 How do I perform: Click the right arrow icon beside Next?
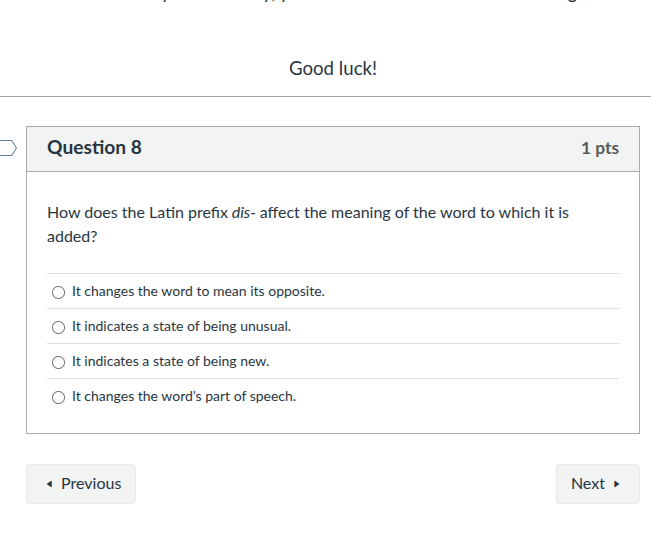(617, 484)
